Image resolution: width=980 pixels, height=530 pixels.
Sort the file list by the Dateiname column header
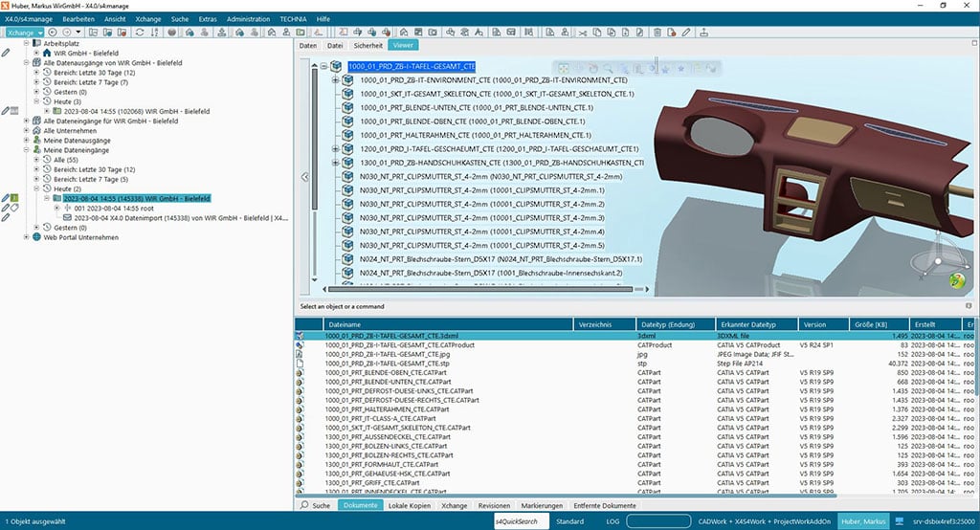pos(448,324)
